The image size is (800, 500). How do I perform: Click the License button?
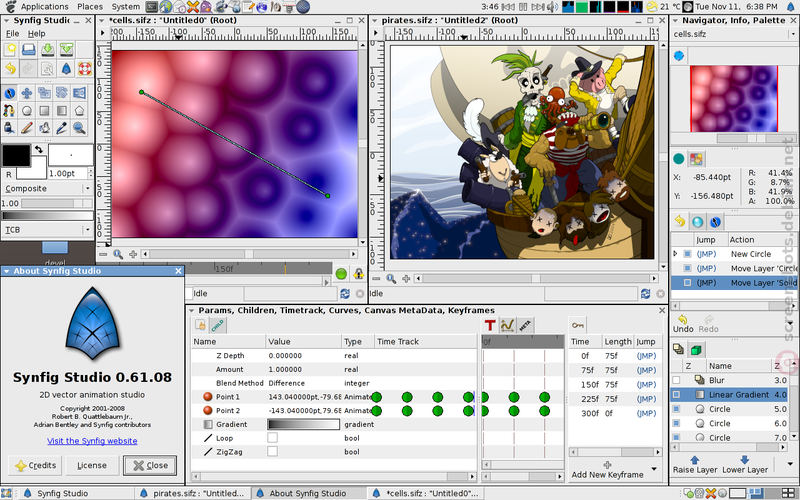click(92, 465)
